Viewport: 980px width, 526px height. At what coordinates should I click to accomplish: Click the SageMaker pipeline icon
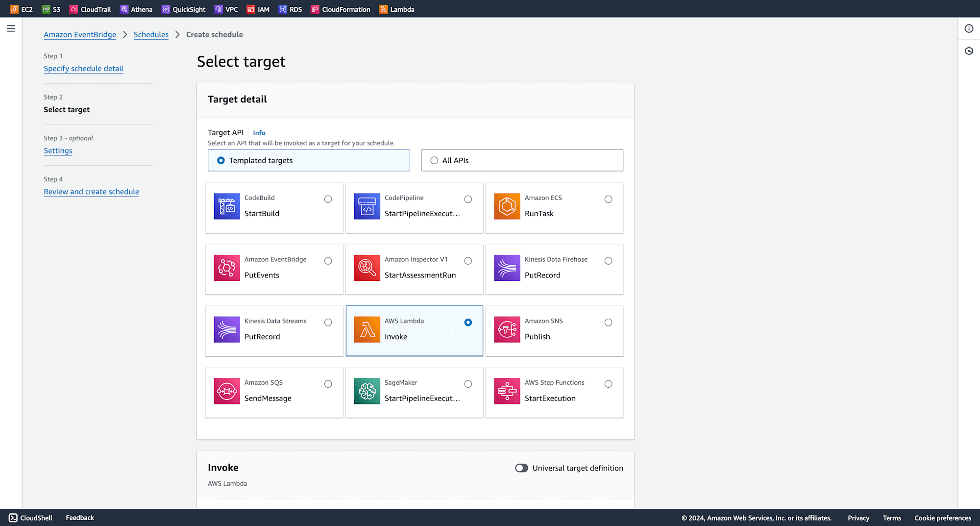pyautogui.click(x=367, y=391)
